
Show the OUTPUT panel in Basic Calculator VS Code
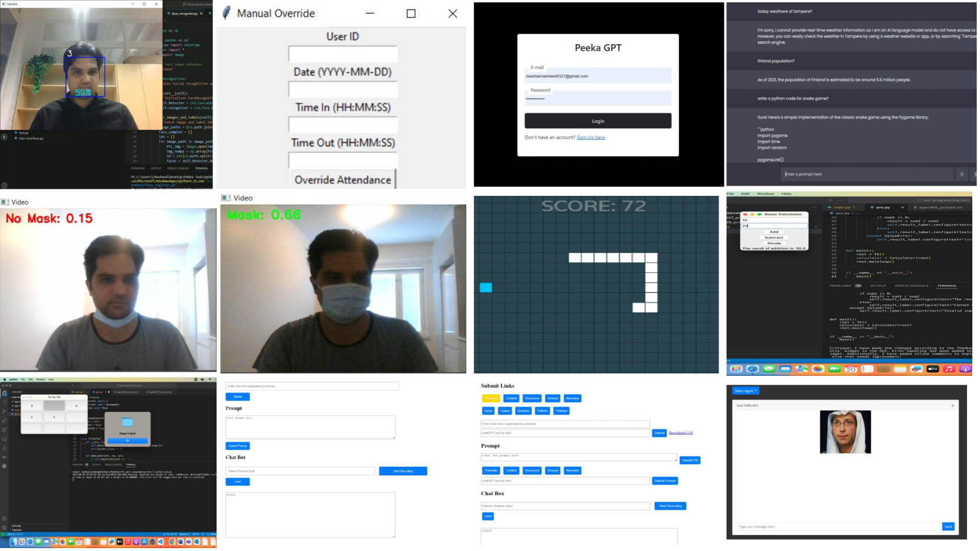[x=878, y=286]
